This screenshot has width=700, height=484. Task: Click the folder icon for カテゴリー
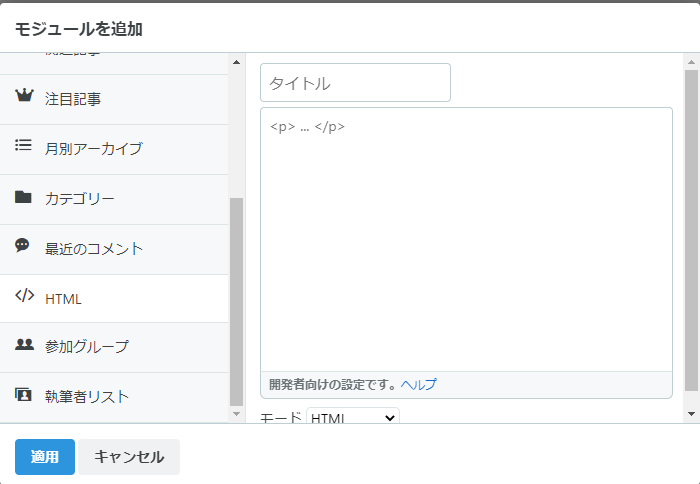(x=23, y=197)
